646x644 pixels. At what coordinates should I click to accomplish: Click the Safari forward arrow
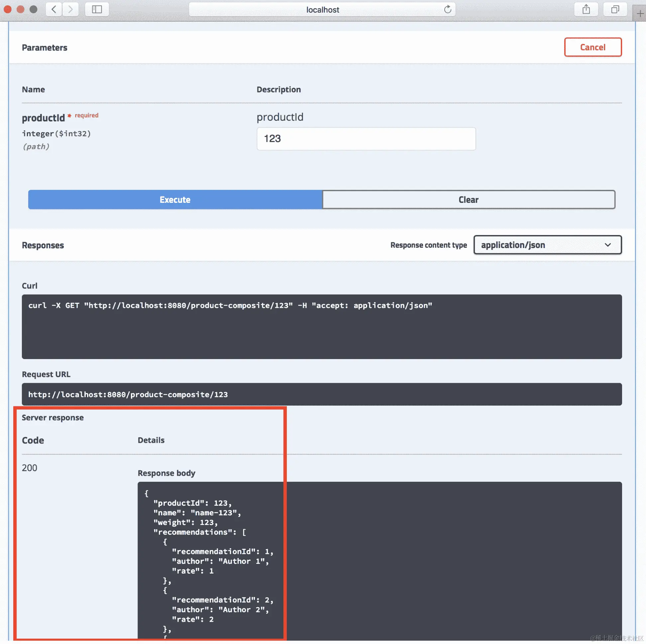click(x=70, y=9)
